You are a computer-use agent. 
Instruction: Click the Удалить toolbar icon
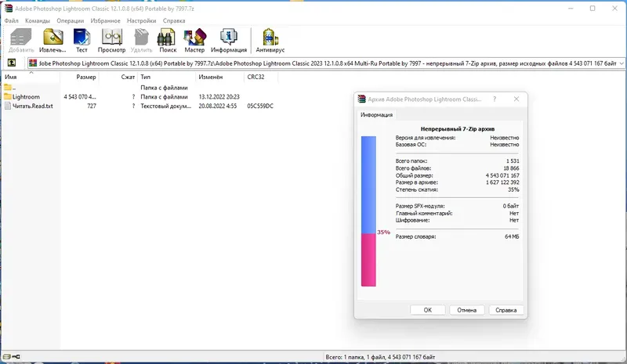click(141, 37)
